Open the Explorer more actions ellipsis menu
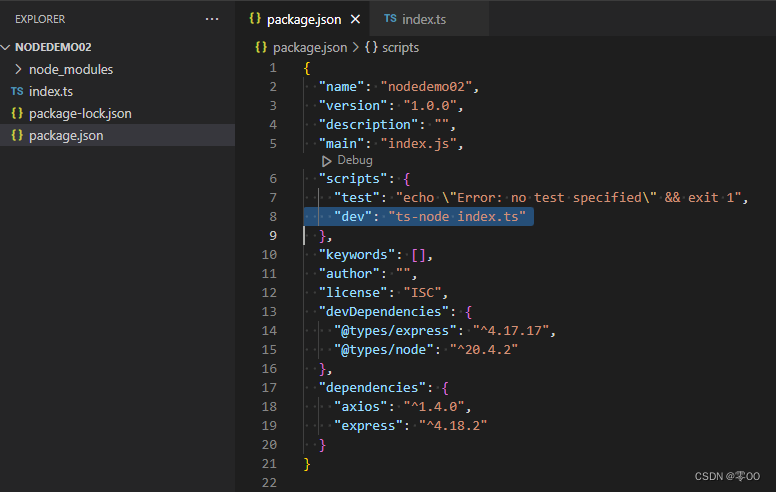Screen dimensions: 776x492 (x=212, y=19)
